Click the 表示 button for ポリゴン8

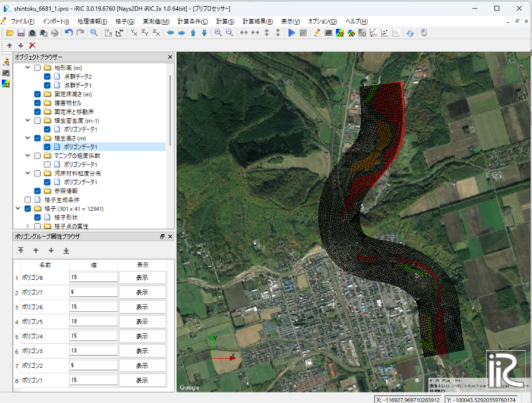[x=142, y=277]
